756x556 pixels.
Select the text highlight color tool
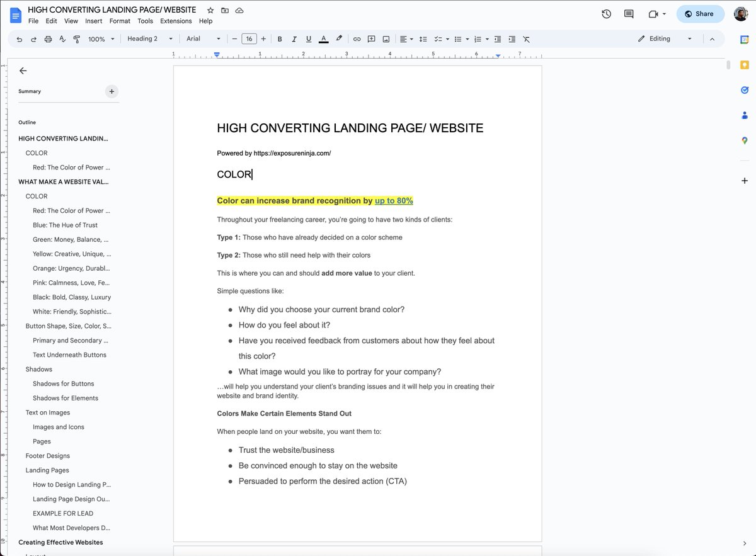pyautogui.click(x=339, y=38)
